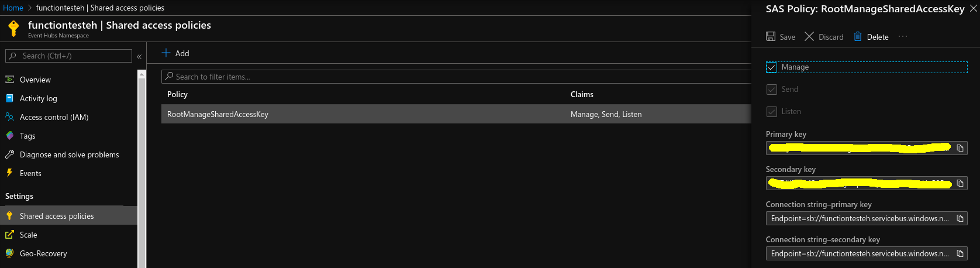Delete the SAS policy
The image size is (980, 268).
pyautogui.click(x=871, y=37)
